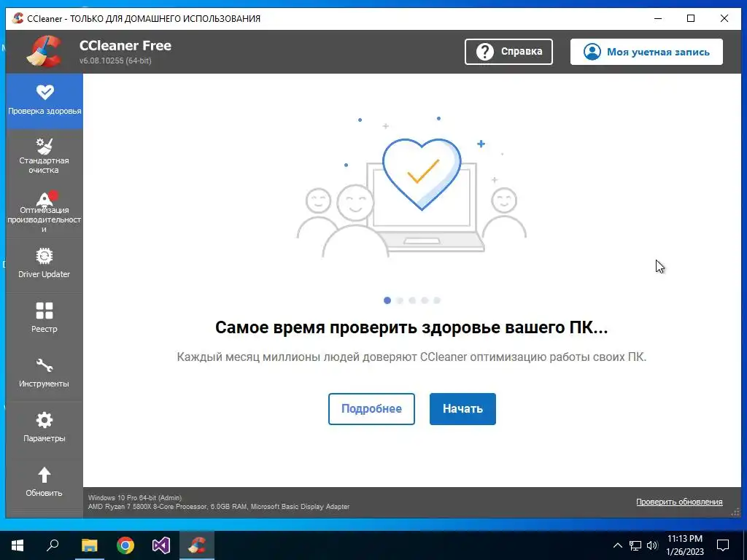
Task: Start health check with Начать
Action: click(462, 408)
